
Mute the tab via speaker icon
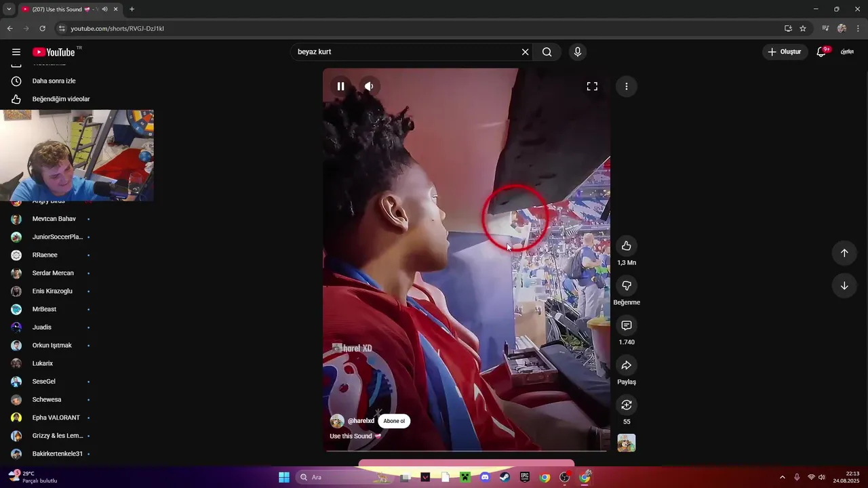pyautogui.click(x=104, y=9)
